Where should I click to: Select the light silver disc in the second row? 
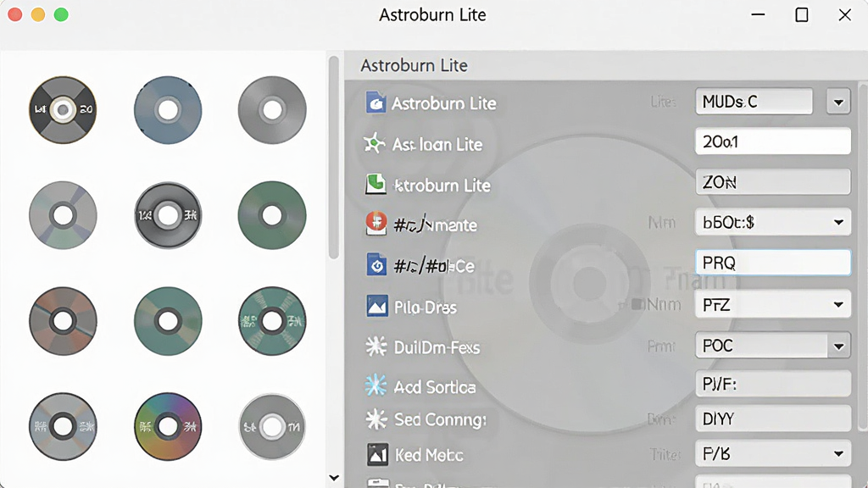pos(63,215)
